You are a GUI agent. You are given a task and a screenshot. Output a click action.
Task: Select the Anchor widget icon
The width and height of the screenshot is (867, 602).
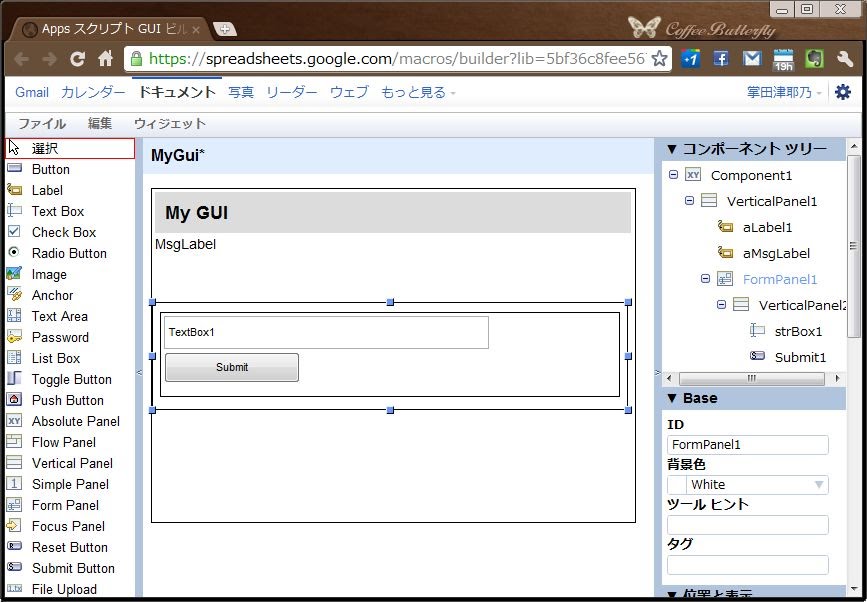tap(14, 295)
